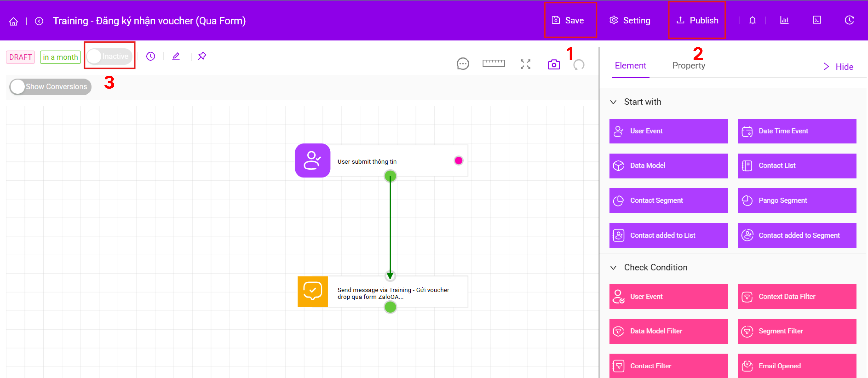
Task: Select Contact Filter element
Action: click(x=668, y=366)
